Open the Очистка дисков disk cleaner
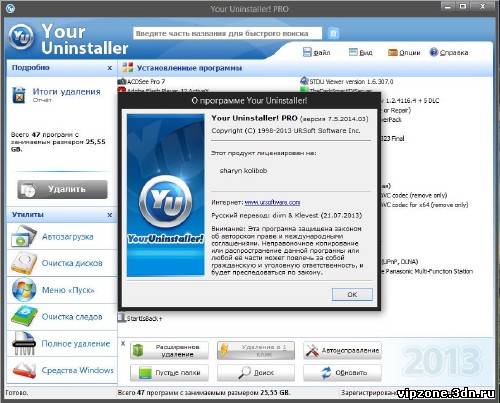Image resolution: width=500 pixels, height=403 pixels. 62,263
